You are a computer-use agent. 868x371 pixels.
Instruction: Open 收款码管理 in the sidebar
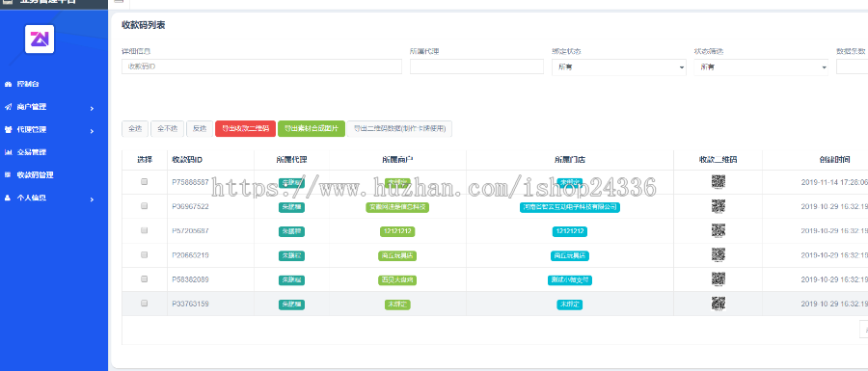pos(35,174)
